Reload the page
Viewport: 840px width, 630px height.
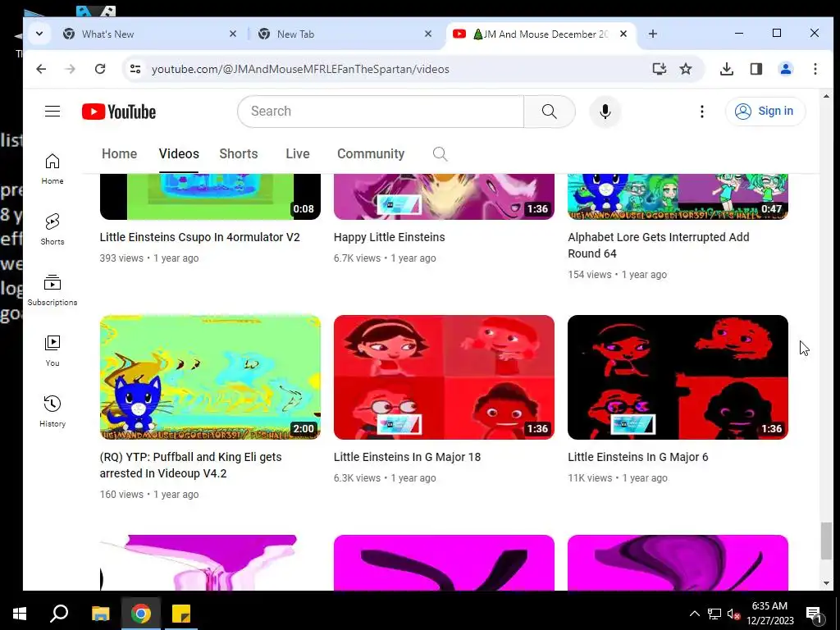pyautogui.click(x=100, y=69)
